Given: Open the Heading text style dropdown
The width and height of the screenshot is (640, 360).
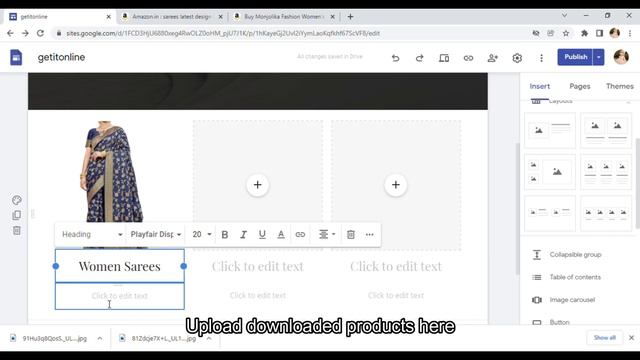Looking at the screenshot, I should [x=91, y=234].
